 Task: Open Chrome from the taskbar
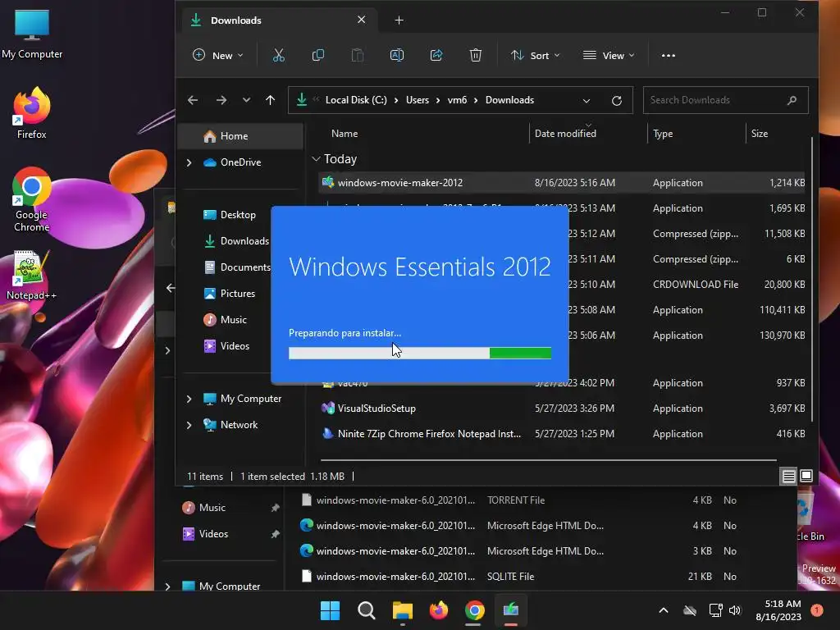(x=475, y=610)
